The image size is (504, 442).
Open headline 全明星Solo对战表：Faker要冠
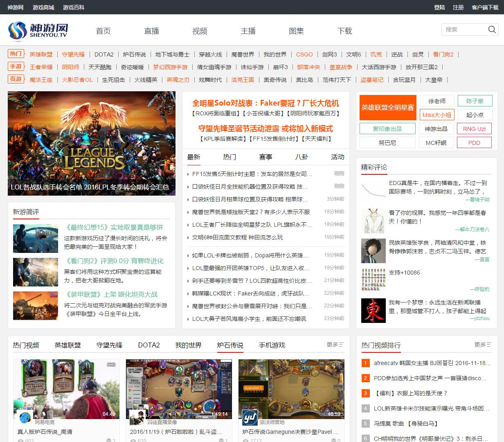point(265,103)
